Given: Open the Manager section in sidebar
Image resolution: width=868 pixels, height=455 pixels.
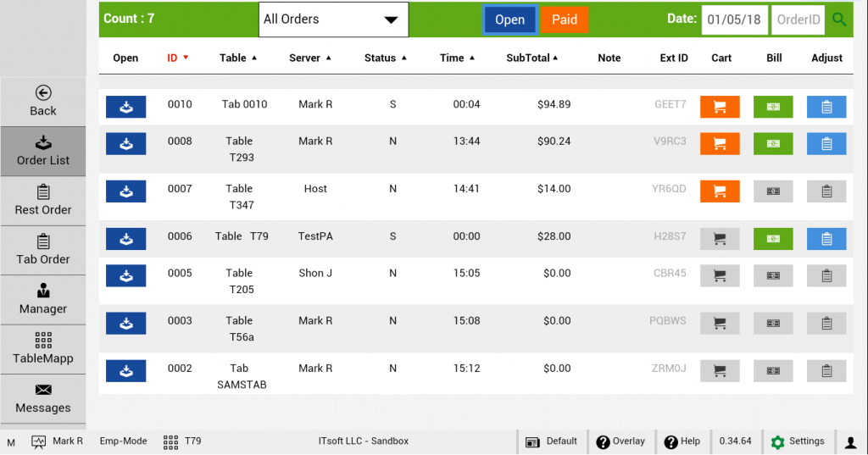Looking at the screenshot, I should pyautogui.click(x=43, y=300).
